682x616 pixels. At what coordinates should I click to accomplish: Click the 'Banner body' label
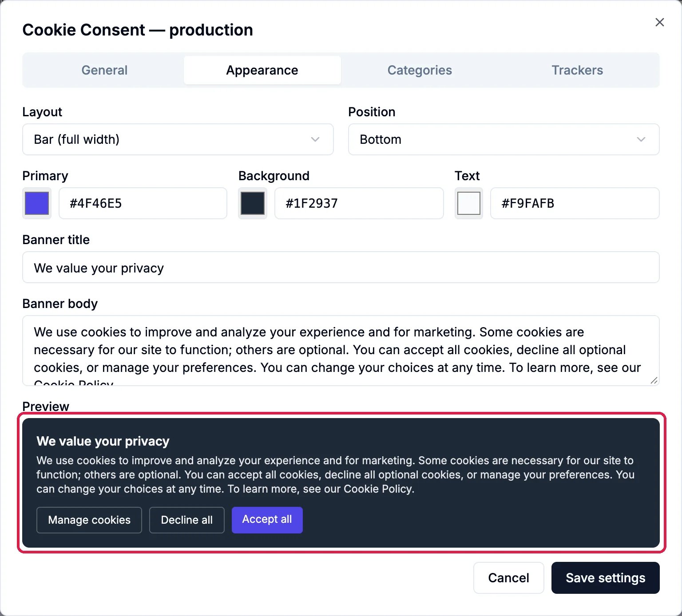pos(60,304)
